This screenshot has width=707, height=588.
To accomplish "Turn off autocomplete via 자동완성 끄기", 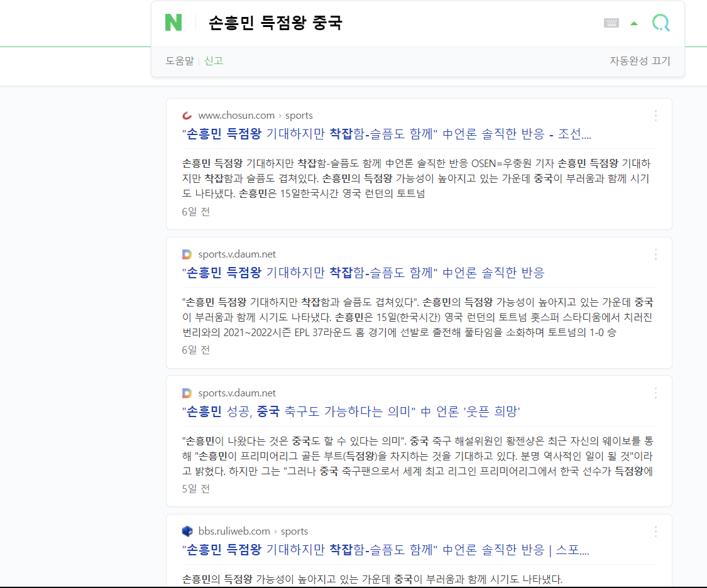I will tap(640, 61).
